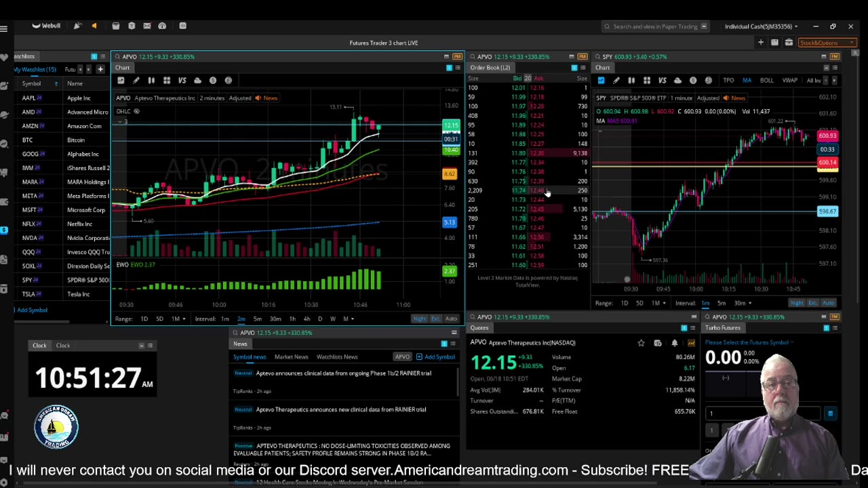Image resolution: width=868 pixels, height=488 pixels.
Task: Click the 8.62 orange price label on APVO axis
Action: point(450,174)
